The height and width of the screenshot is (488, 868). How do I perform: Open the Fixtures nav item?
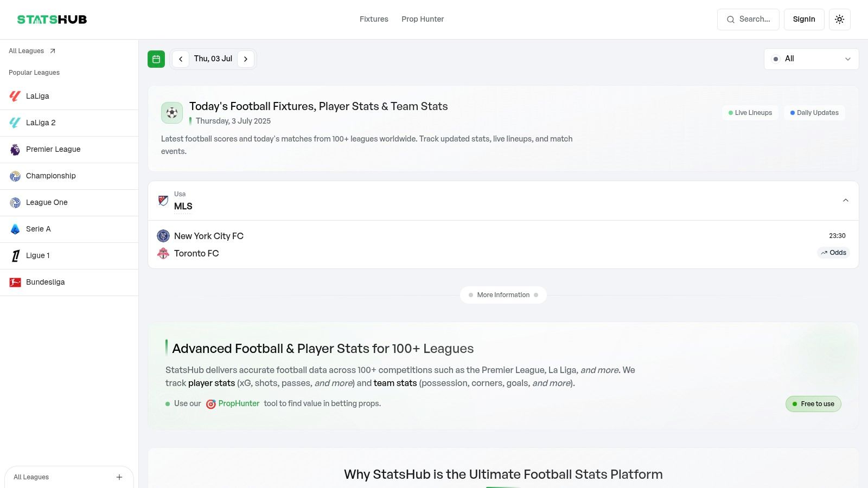coord(374,19)
